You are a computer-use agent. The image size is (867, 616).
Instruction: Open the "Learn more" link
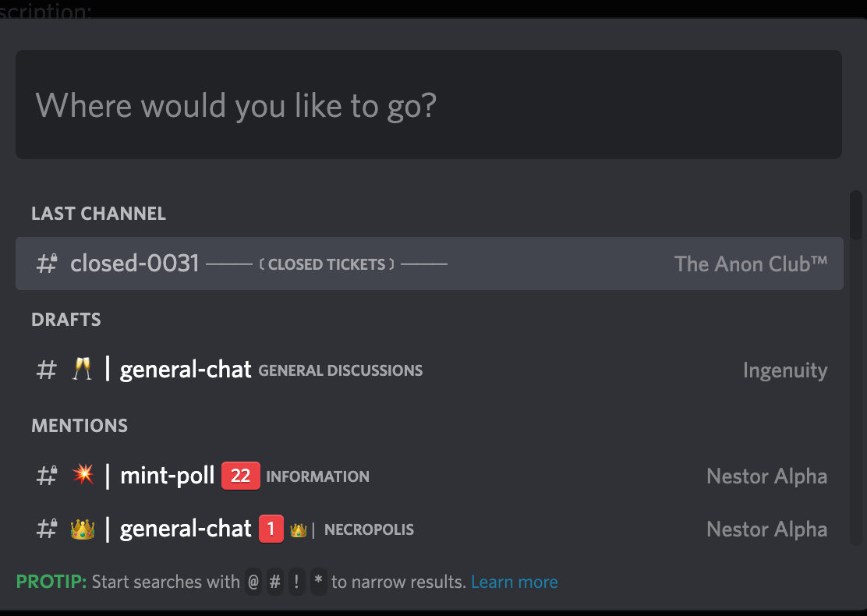coord(514,582)
